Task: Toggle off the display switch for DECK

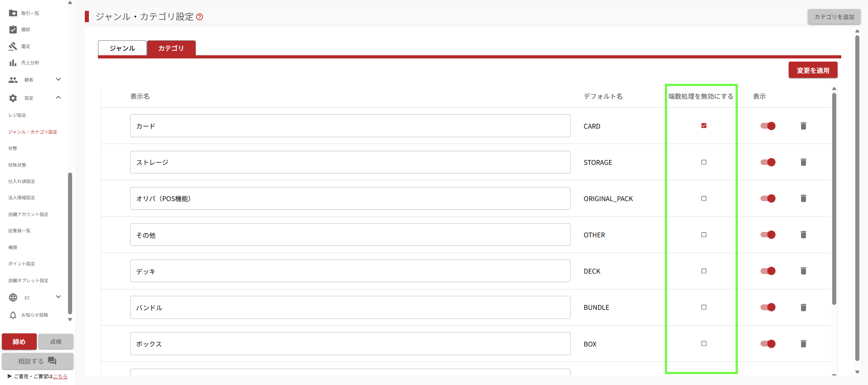Action: click(768, 271)
